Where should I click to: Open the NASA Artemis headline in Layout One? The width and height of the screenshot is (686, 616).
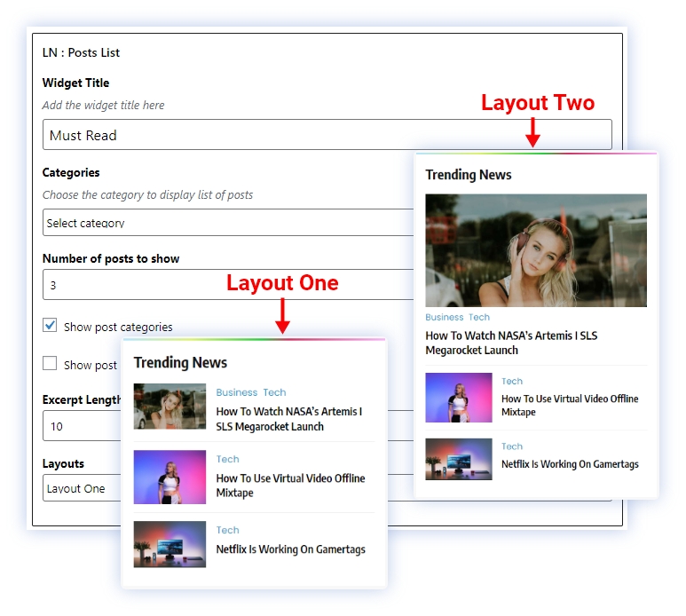(x=288, y=419)
